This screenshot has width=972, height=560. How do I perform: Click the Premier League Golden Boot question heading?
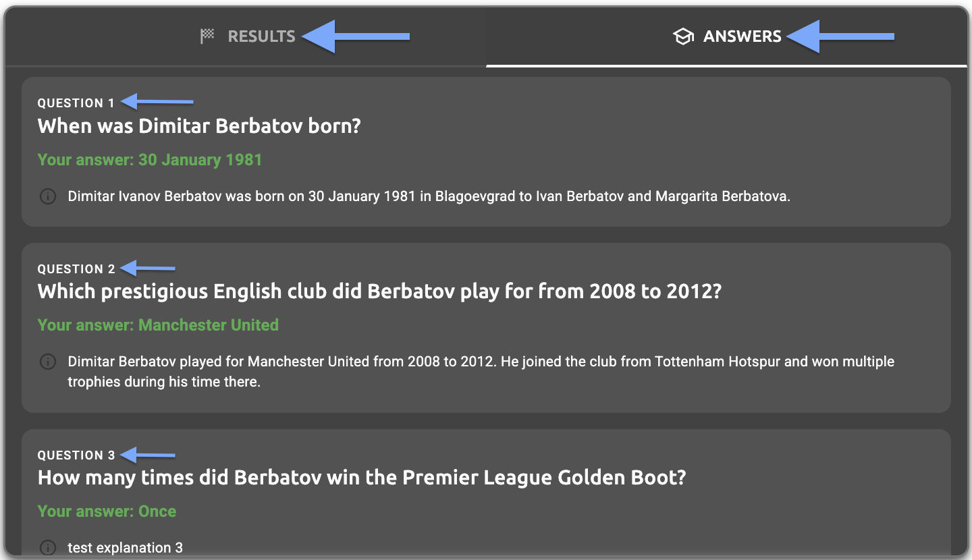coord(362,478)
